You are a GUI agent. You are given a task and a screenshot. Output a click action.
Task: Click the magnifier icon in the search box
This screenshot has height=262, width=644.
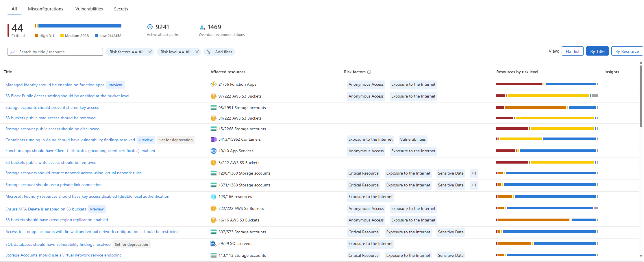coord(12,52)
